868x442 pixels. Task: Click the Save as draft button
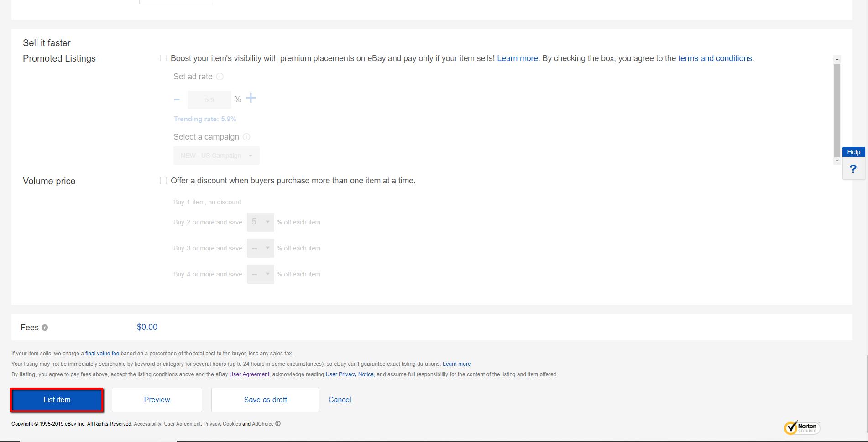(265, 400)
